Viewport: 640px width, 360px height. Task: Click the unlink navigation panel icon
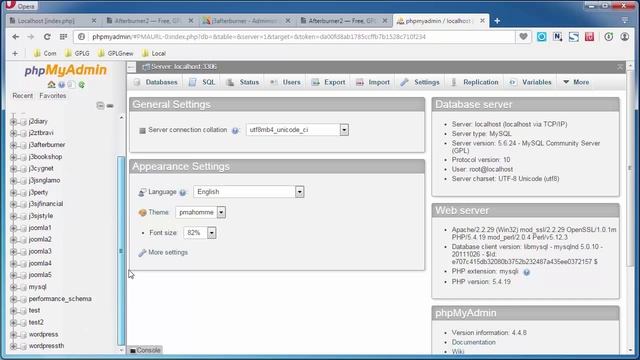pos(110,106)
